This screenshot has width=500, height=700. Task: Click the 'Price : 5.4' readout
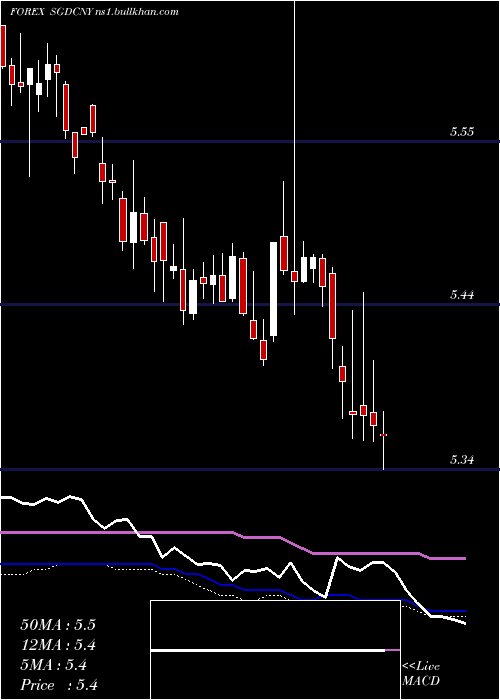pos(59,685)
